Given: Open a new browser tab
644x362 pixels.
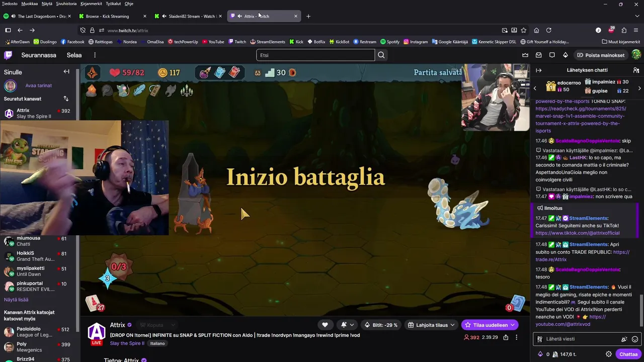Looking at the screenshot, I should (x=308, y=16).
